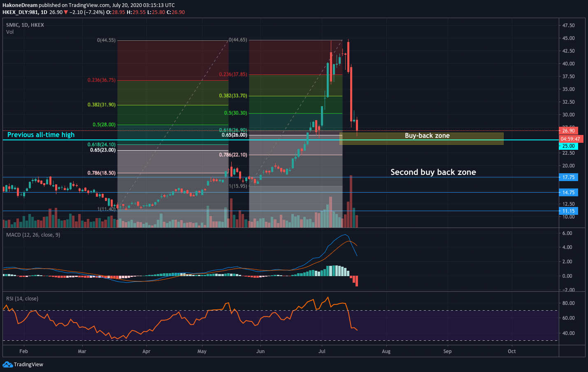This screenshot has height=372, width=588.
Task: Click the 'Feb' time axis label
Action: [23, 351]
